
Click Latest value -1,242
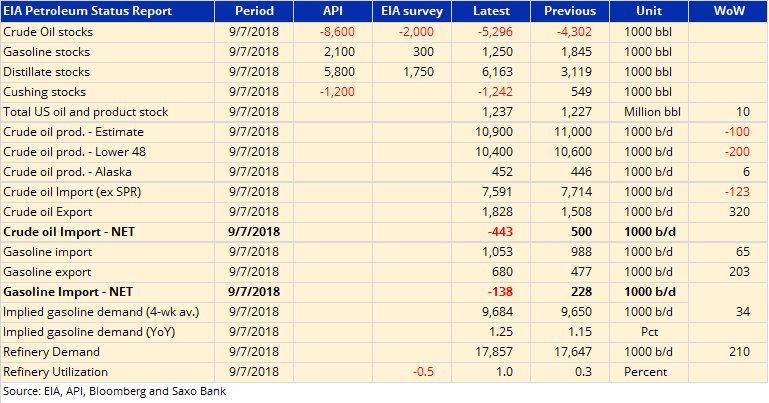click(495, 92)
